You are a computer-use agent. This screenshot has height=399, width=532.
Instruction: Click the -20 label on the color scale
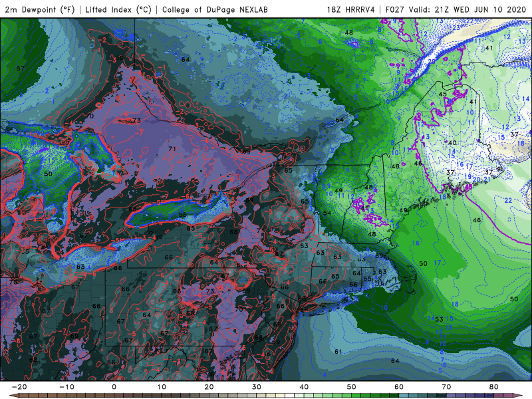(x=19, y=387)
